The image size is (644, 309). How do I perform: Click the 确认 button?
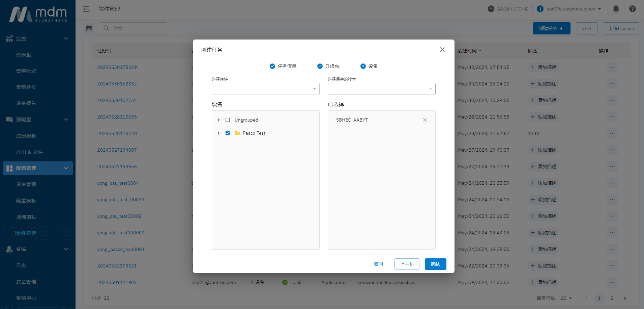pos(435,264)
